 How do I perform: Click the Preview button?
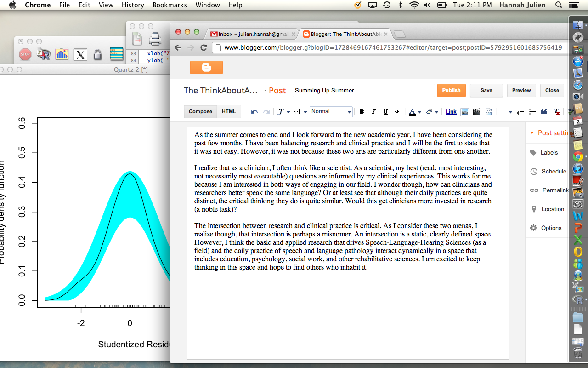point(521,90)
